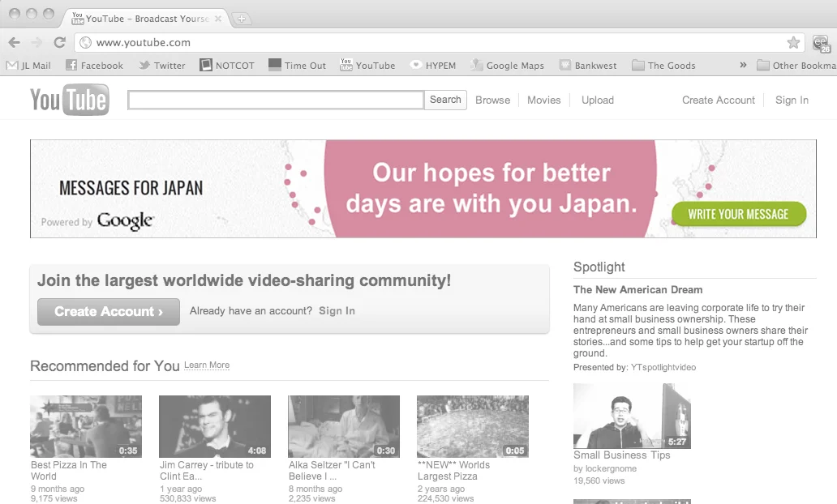Click the YTspotlightvideo presenter link
This screenshot has width=837, height=504.
pos(663,368)
